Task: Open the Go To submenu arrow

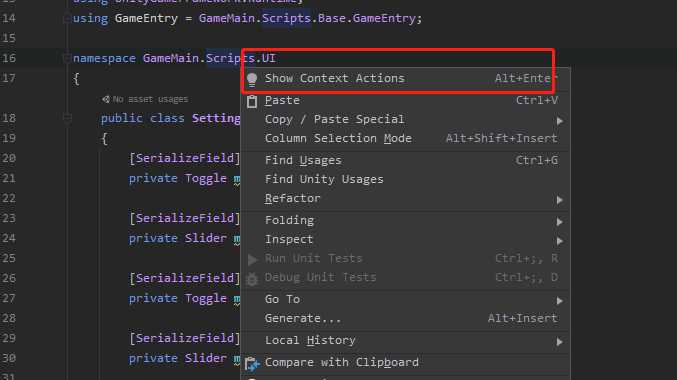Action: (560, 301)
